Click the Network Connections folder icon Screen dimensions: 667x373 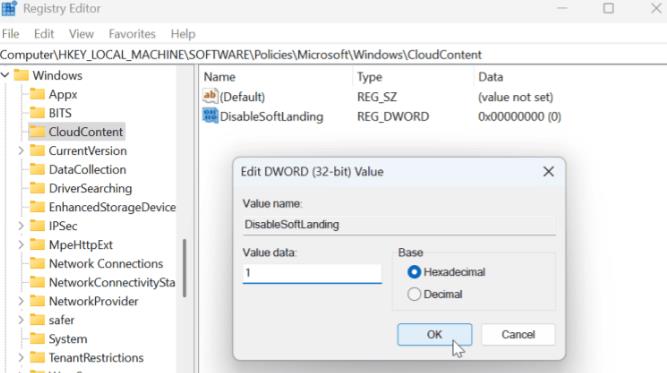(37, 263)
